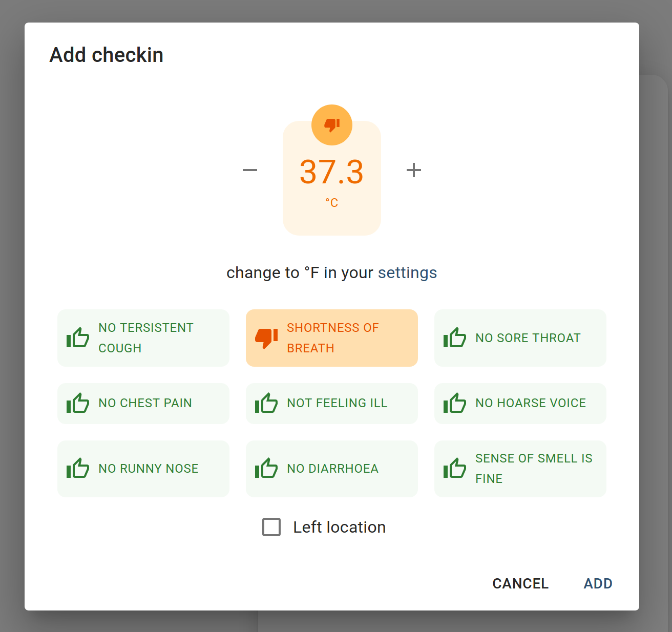
Task: Toggle the No Diarrhoea symptom
Action: pos(332,469)
